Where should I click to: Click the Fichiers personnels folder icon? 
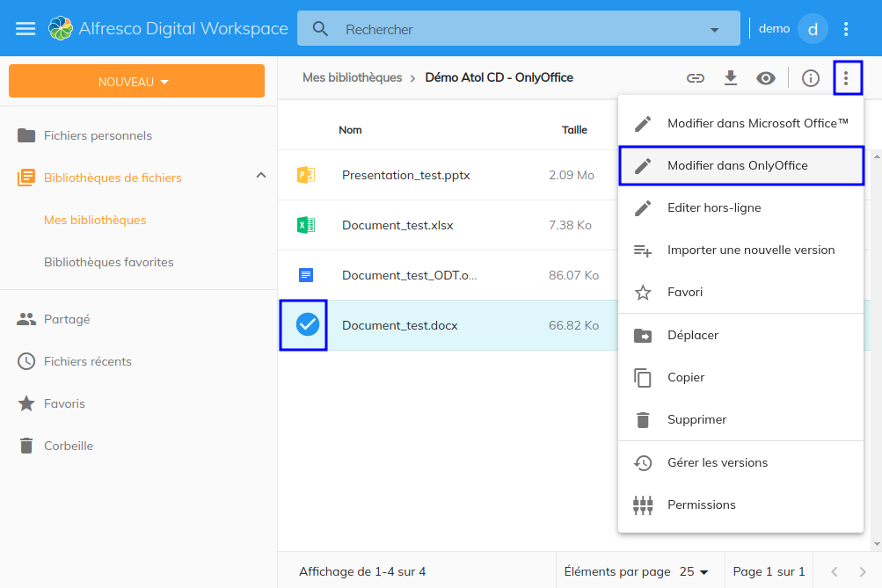tap(26, 135)
